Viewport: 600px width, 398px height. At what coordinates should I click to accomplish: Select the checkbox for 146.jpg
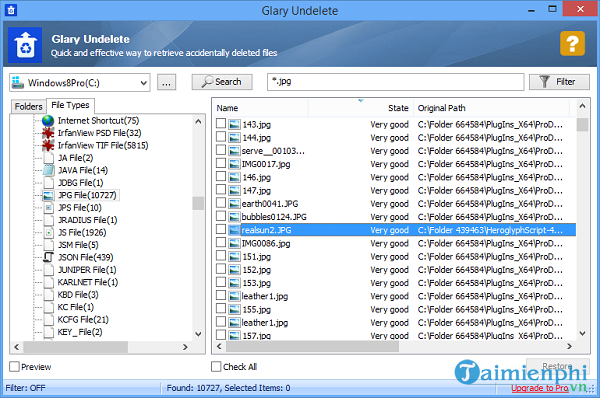coord(221,176)
